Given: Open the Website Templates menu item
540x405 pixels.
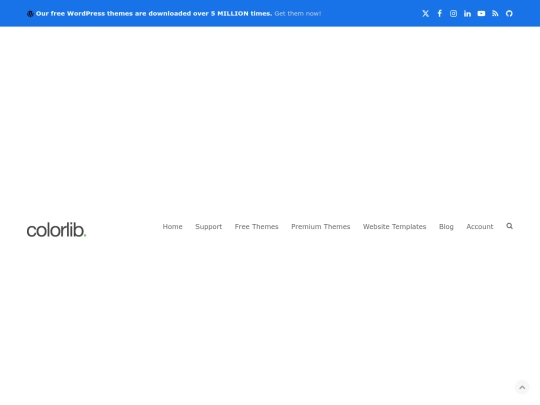Looking at the screenshot, I should pyautogui.click(x=395, y=227).
